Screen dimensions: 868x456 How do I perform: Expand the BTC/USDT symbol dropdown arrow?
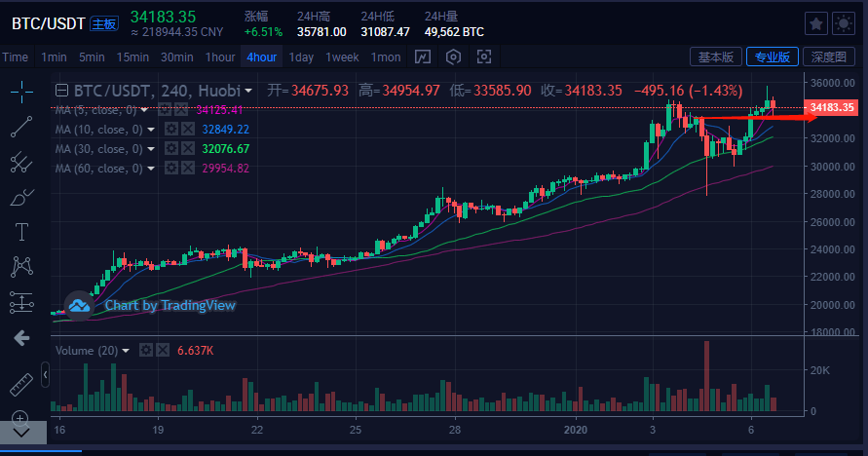(248, 91)
